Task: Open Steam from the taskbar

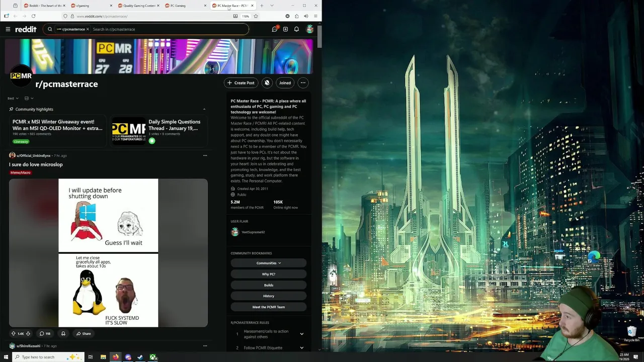Action: [140, 357]
